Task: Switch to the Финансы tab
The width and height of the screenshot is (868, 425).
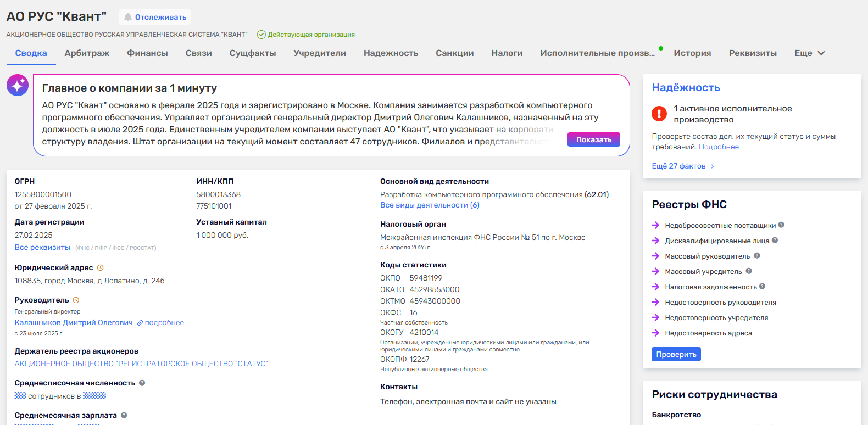Action: click(147, 53)
